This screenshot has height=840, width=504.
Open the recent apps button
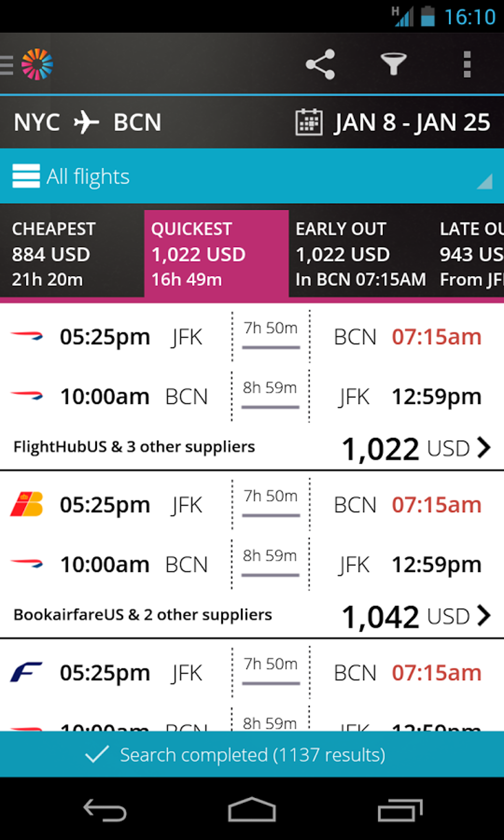pyautogui.click(x=400, y=810)
